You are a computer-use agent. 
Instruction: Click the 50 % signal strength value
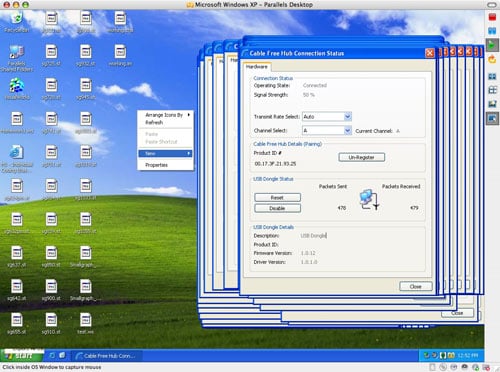point(309,95)
